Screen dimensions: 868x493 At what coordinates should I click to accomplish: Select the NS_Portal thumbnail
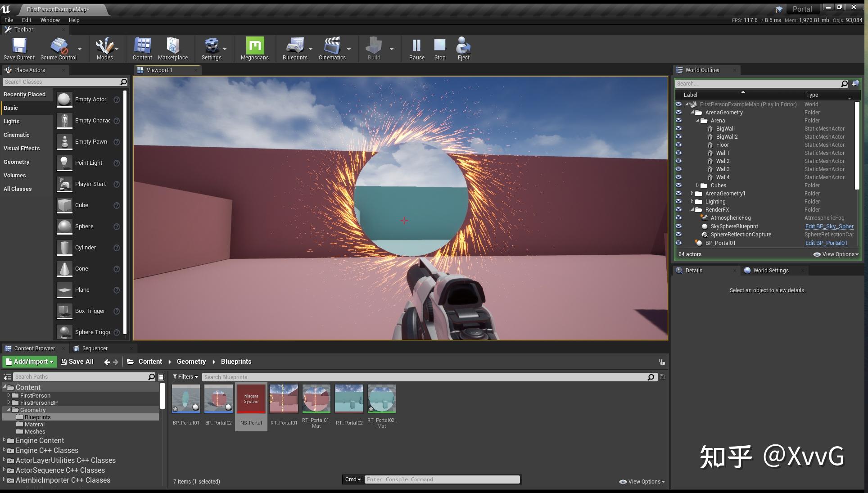251,399
